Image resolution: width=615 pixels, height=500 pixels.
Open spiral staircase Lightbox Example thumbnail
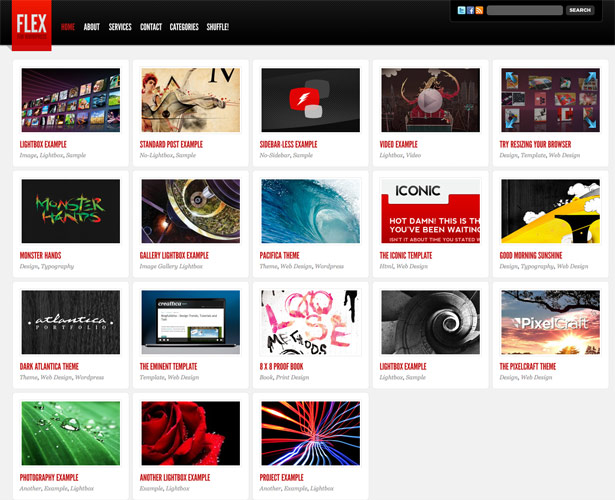430,322
